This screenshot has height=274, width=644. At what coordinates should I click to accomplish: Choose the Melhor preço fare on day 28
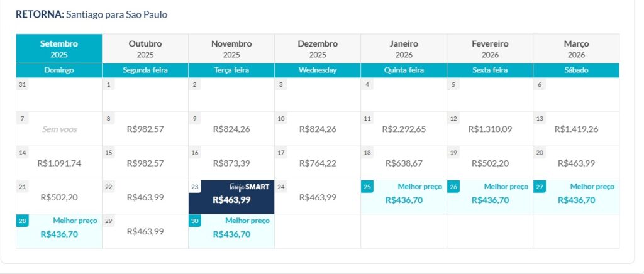[59, 231]
